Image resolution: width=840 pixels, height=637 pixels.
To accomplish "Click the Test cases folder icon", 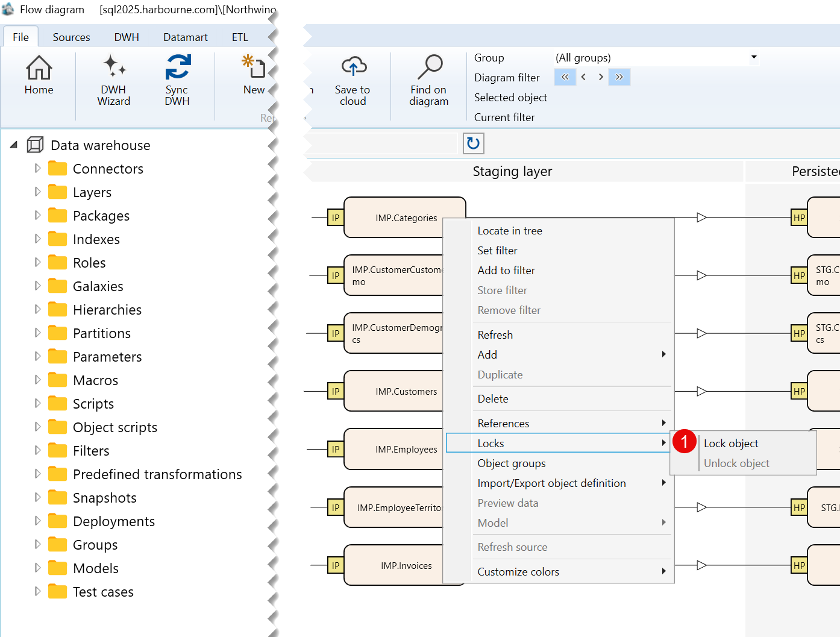I will (x=57, y=591).
